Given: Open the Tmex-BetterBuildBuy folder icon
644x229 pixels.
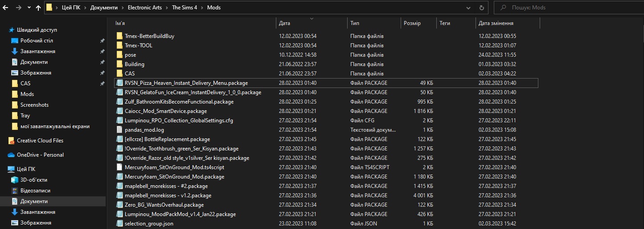Looking at the screenshot, I should click(119, 36).
